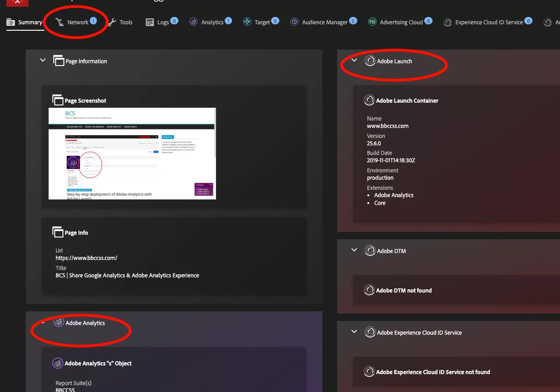Open the page screenshot thumbnail
This screenshot has height=392, width=560.
(x=132, y=154)
